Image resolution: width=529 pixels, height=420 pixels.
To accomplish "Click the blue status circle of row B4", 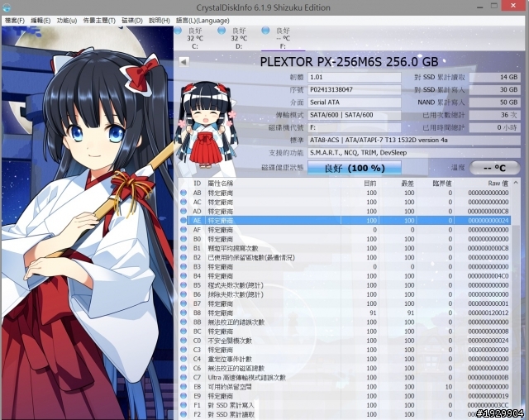I will (x=183, y=276).
